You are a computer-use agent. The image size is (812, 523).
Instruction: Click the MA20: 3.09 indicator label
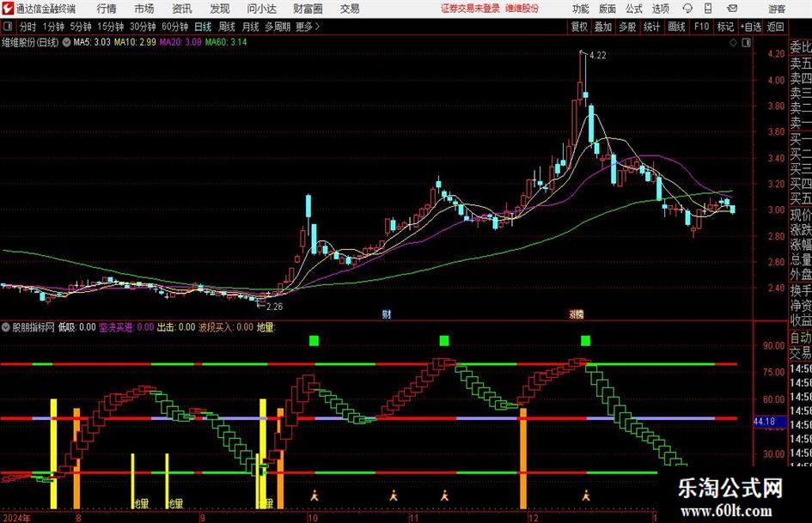tap(180, 42)
